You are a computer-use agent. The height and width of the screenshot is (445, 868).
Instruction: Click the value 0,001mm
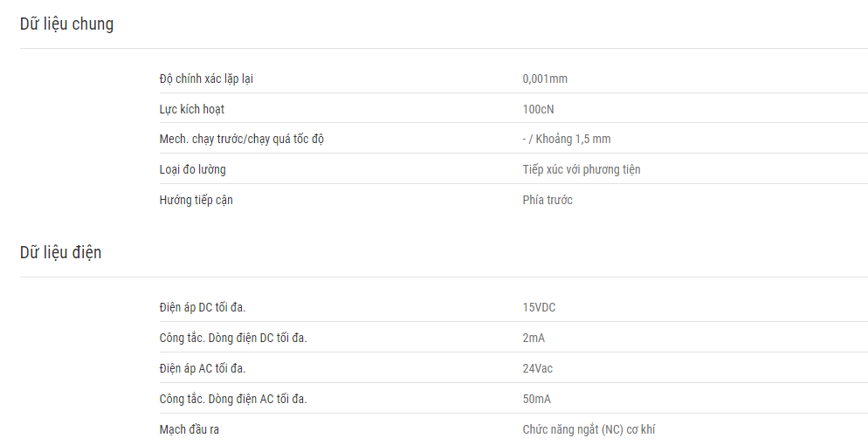(x=545, y=79)
